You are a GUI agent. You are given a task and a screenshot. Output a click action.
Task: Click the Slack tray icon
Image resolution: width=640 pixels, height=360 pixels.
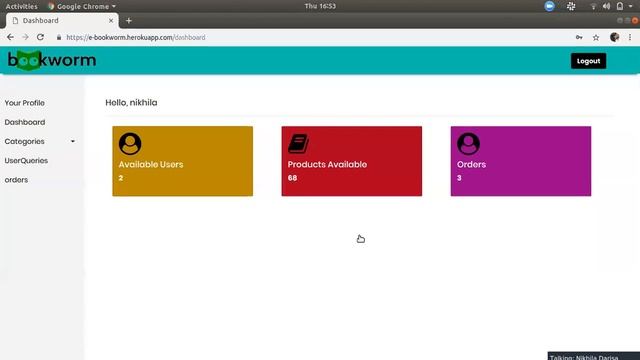pyautogui.click(x=571, y=6)
